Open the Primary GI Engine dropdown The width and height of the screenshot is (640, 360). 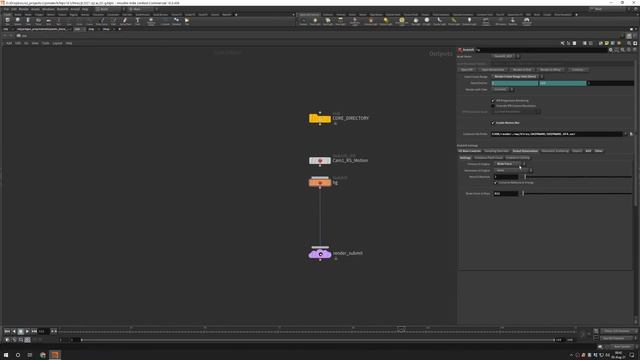pyautogui.click(x=510, y=164)
